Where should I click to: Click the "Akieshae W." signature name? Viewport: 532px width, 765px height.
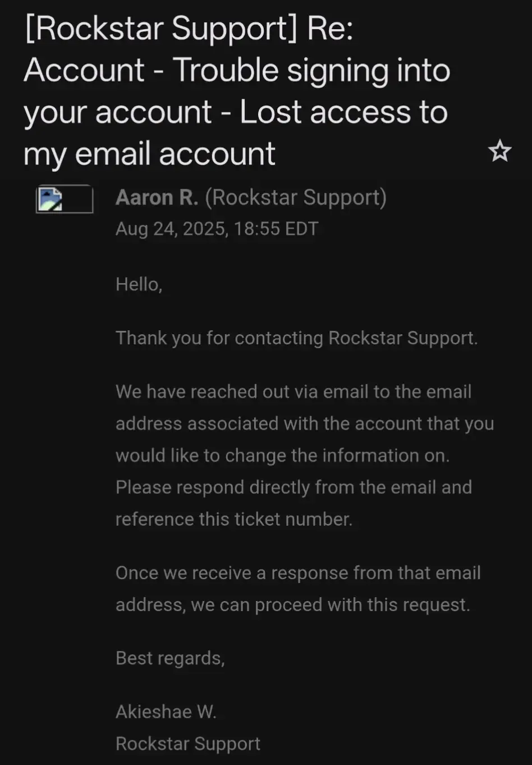click(x=166, y=712)
